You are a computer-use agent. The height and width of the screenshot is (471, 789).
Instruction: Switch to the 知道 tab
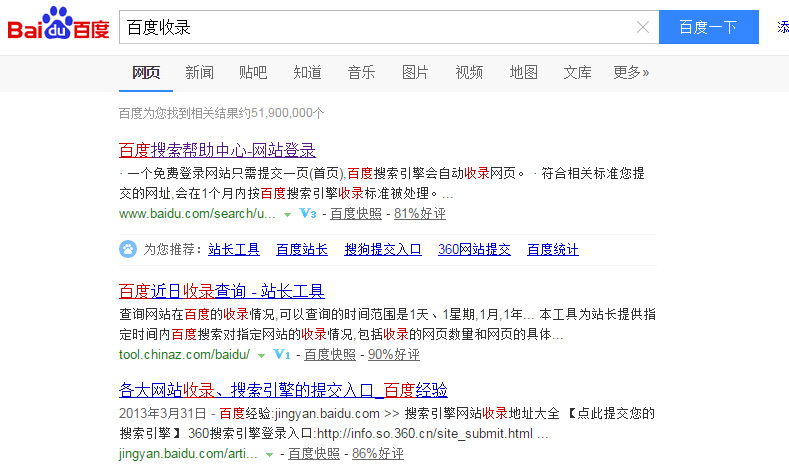(x=307, y=72)
